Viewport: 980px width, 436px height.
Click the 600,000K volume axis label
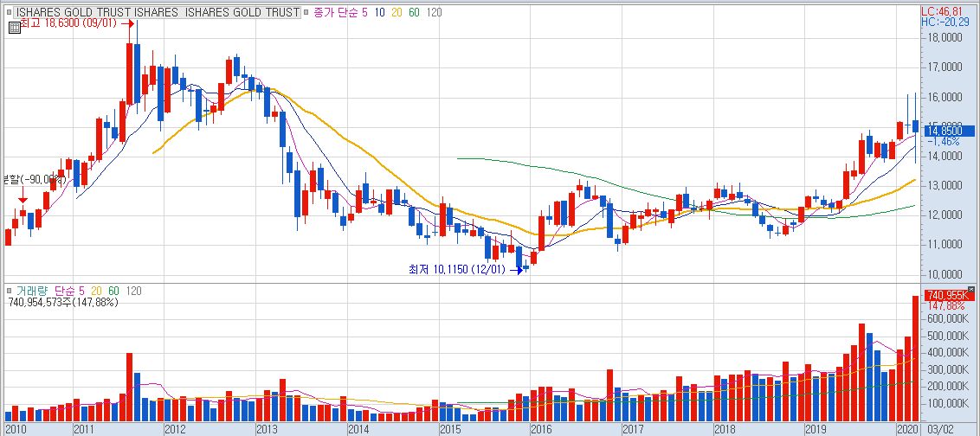pos(948,318)
